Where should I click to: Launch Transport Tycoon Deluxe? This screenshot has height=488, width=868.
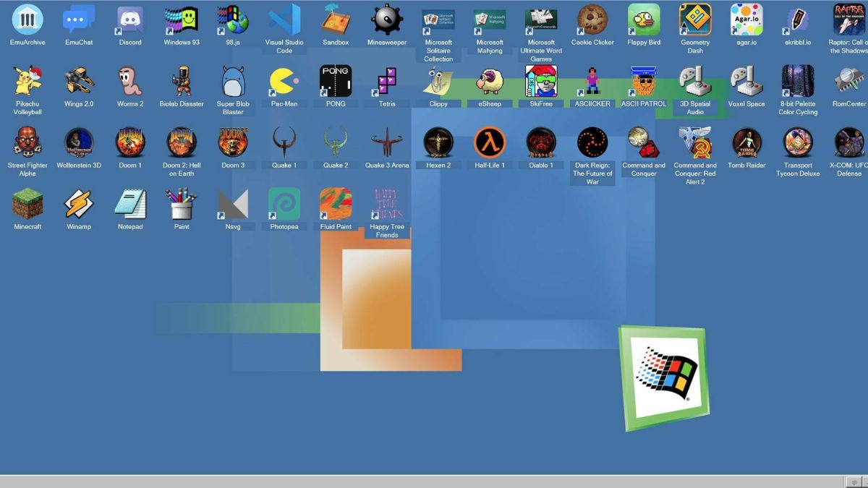pos(798,142)
